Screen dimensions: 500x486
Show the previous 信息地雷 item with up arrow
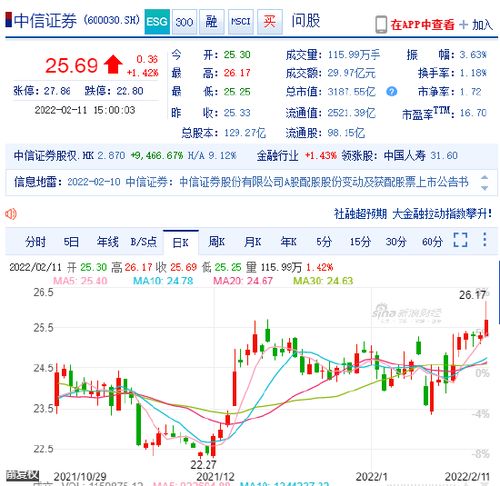tap(485, 177)
